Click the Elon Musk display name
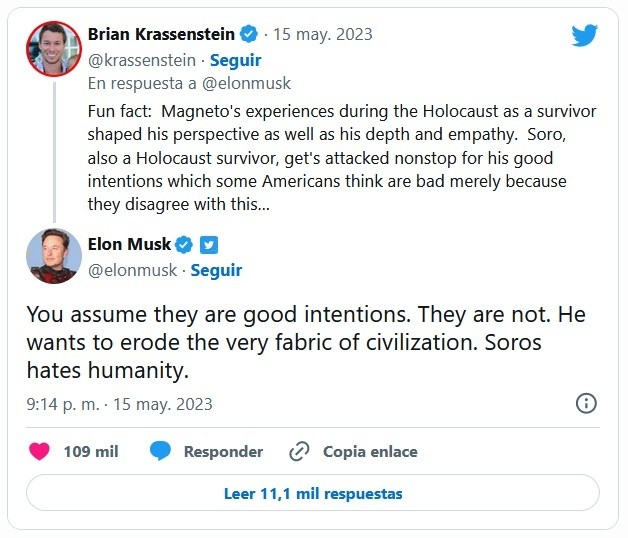This screenshot has width=628, height=538. pos(130,245)
